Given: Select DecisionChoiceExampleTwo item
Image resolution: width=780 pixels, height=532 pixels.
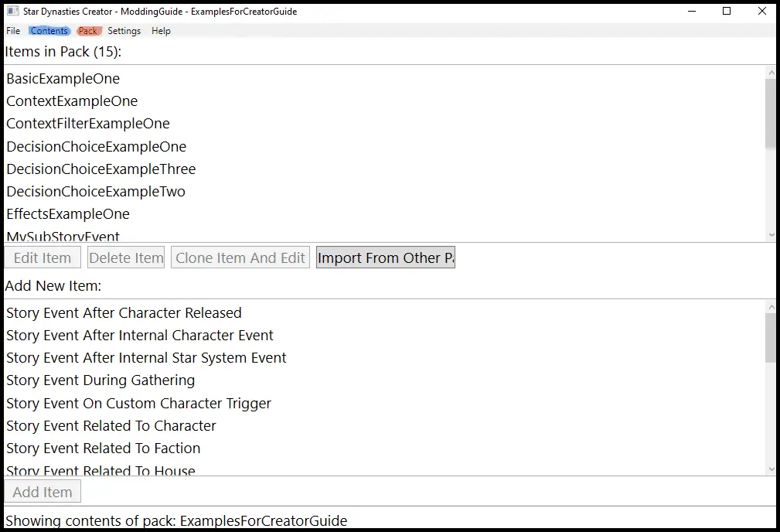Looking at the screenshot, I should 384,191.
